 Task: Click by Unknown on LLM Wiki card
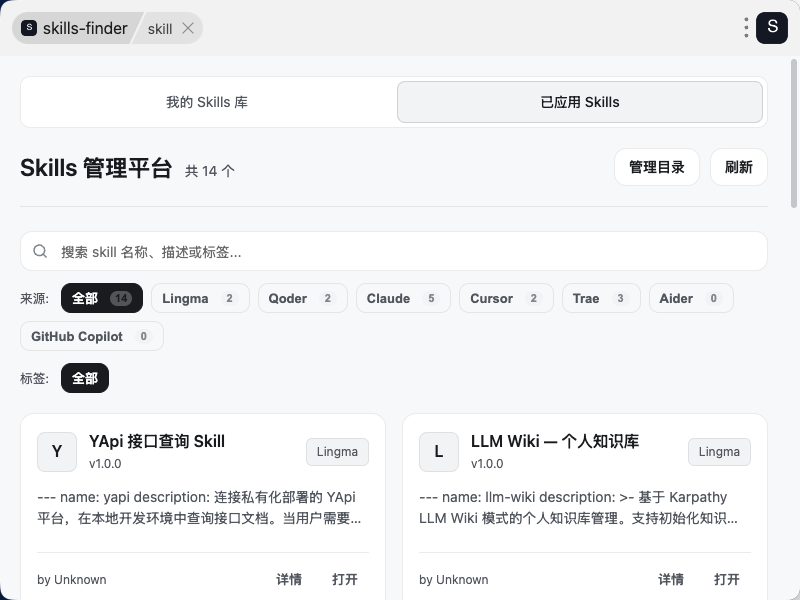click(x=454, y=580)
